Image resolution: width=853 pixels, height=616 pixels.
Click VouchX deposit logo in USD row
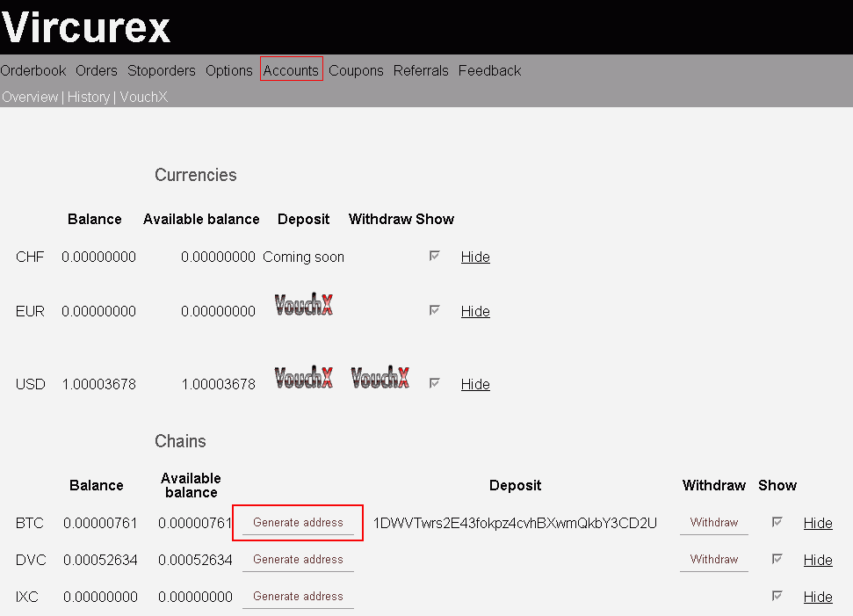coord(304,377)
